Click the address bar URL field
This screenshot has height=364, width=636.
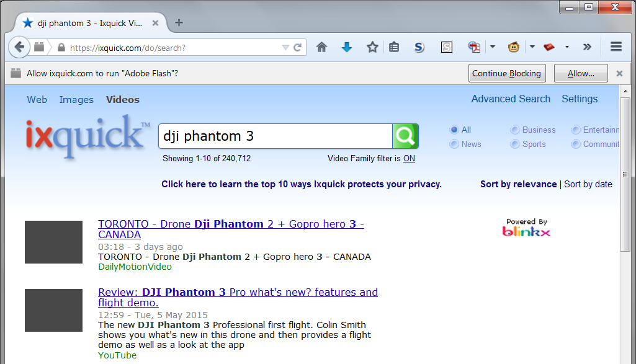pos(174,48)
